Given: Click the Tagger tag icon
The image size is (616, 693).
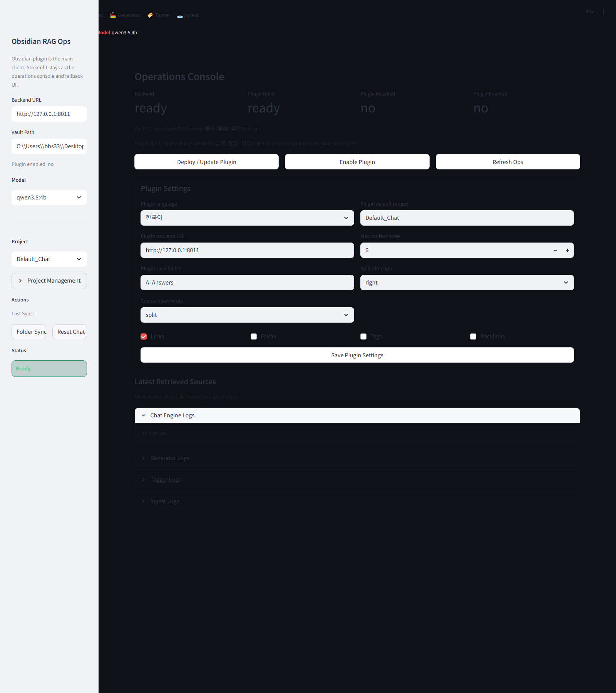Looking at the screenshot, I should 150,15.
